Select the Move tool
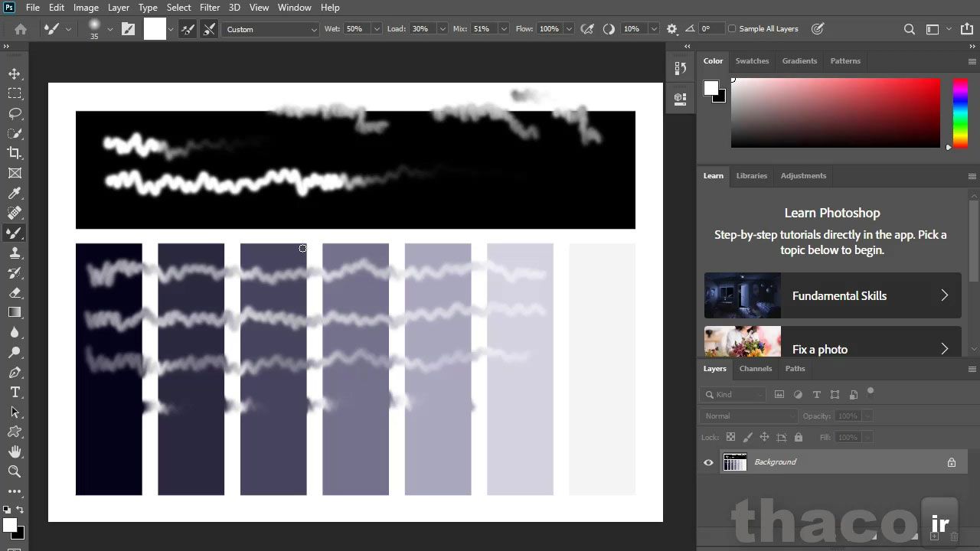 tap(15, 73)
